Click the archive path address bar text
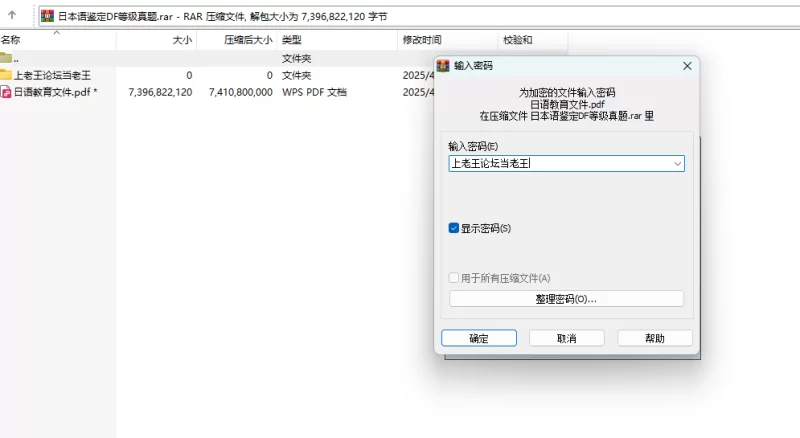Screen dimensions: 800x438 coord(222,16)
